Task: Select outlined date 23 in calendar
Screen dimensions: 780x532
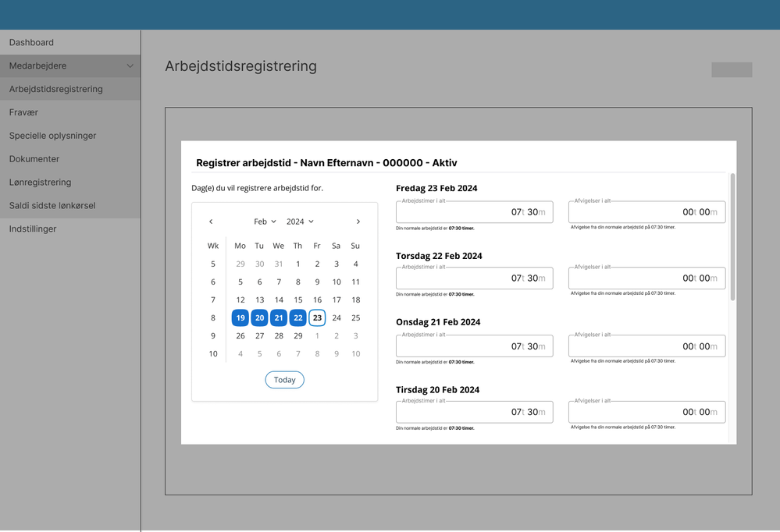Action: (x=317, y=317)
